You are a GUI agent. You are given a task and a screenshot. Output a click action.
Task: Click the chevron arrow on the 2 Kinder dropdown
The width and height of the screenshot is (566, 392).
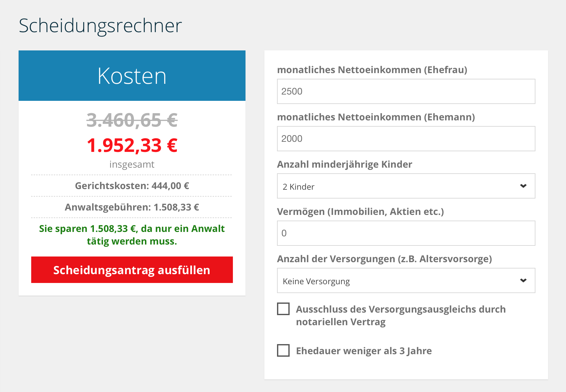point(523,186)
